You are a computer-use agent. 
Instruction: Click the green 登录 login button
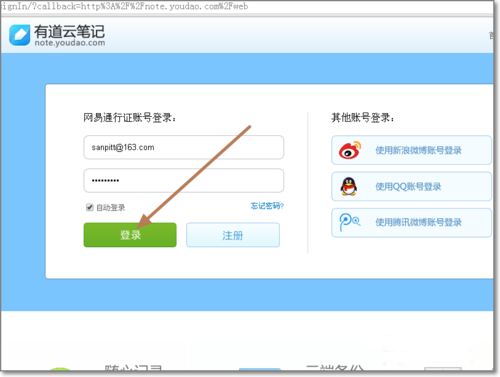[130, 235]
